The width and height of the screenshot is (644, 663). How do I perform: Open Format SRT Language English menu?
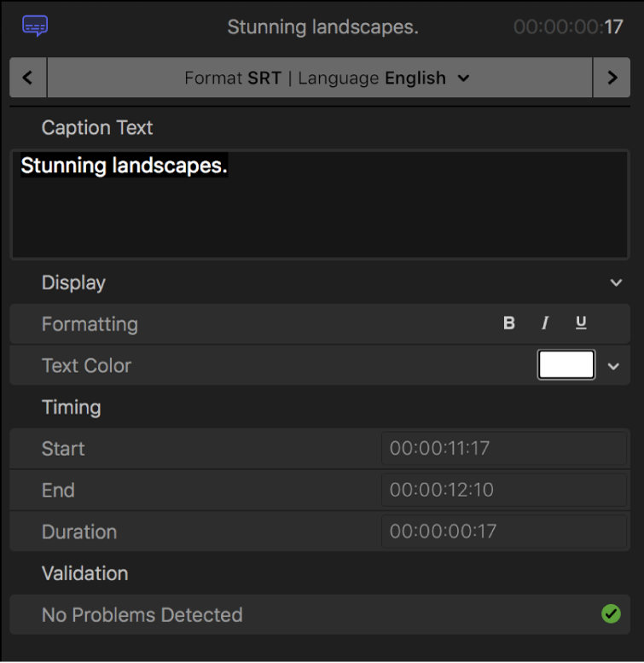[327, 78]
